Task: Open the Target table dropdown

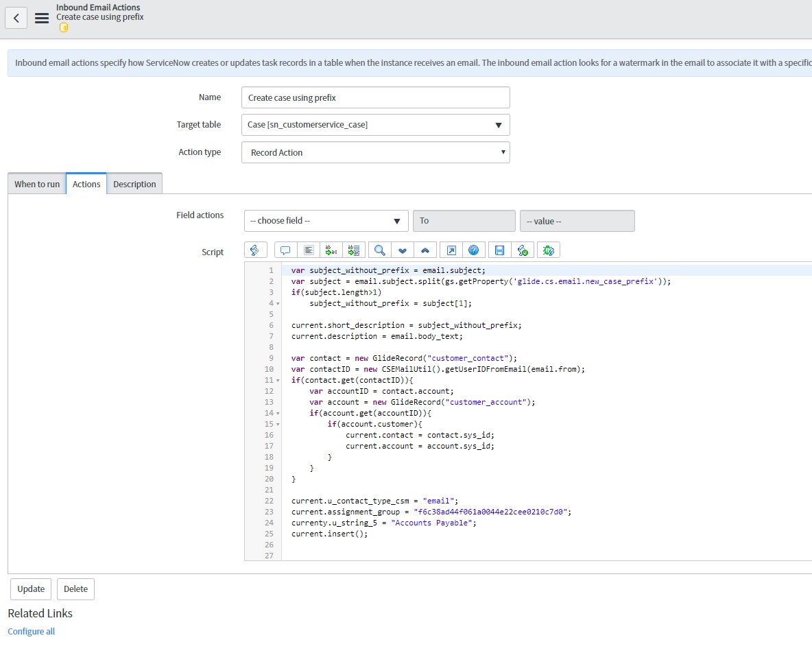Action: point(375,125)
